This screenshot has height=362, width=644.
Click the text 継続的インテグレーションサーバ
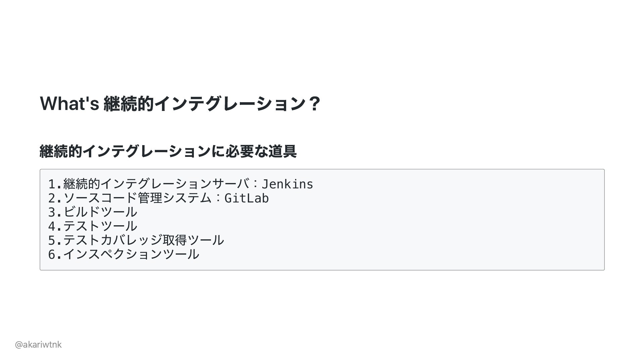[156, 184]
